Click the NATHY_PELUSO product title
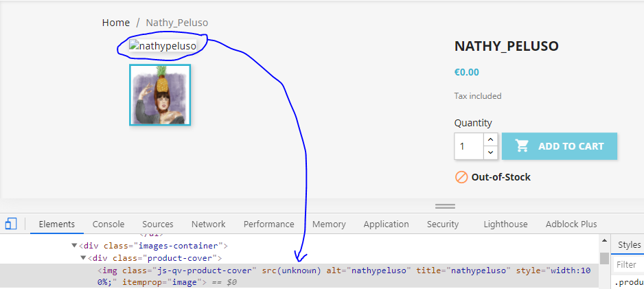 [x=507, y=46]
